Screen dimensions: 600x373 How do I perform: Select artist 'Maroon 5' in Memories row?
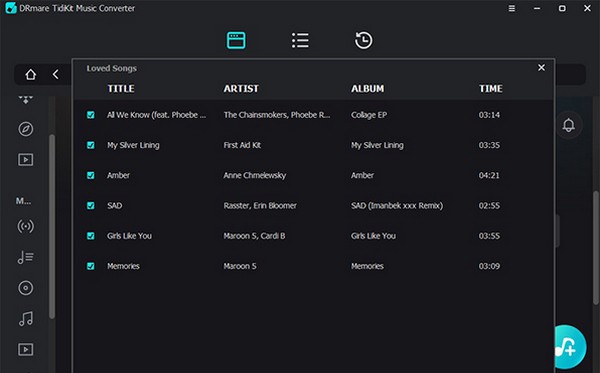click(x=240, y=266)
